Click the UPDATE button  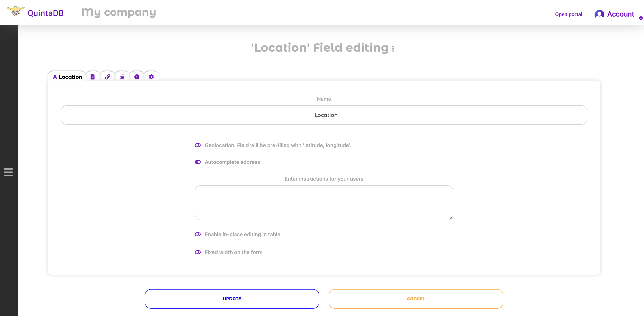pos(231,298)
